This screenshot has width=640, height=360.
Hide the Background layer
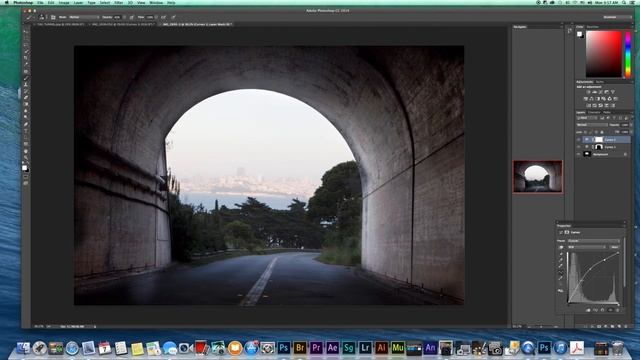tap(578, 154)
